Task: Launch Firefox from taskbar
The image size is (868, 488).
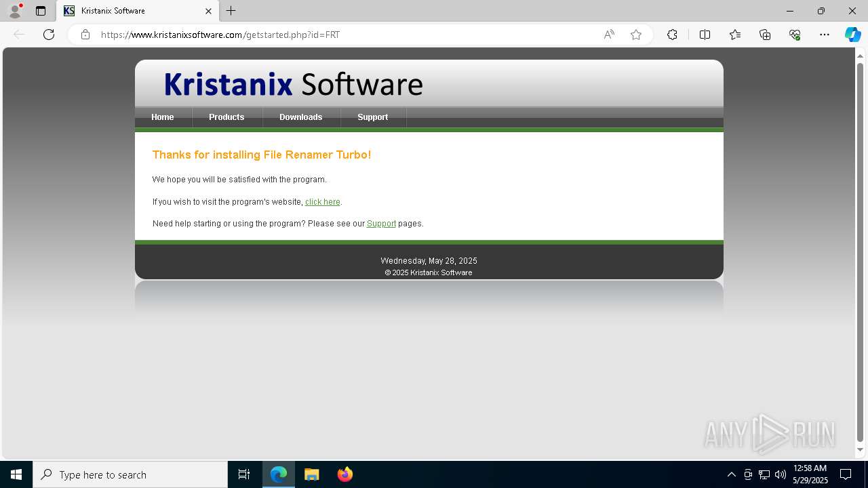Action: coord(345,474)
